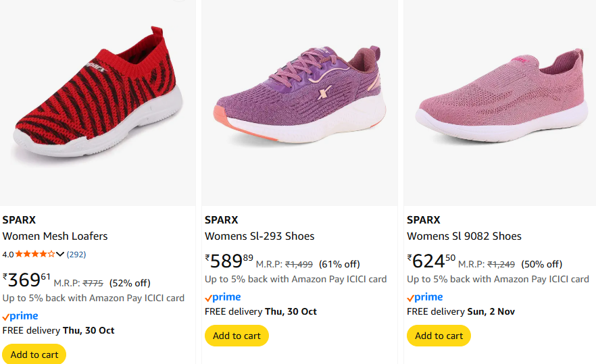Image resolution: width=596 pixels, height=364 pixels.
Task: Add Womens Sl 9082 Shoes to cart
Action: coord(439,336)
